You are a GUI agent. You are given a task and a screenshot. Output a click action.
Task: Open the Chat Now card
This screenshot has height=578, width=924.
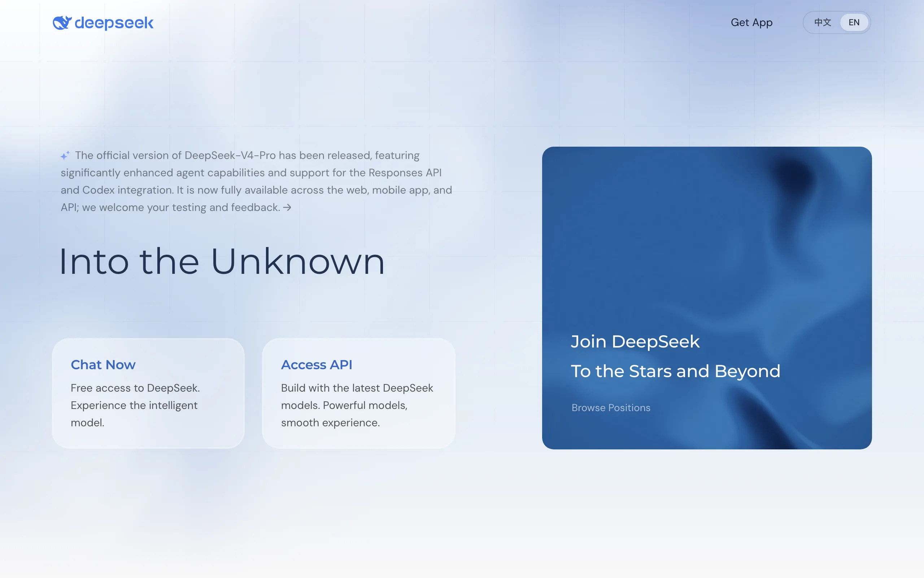tap(148, 393)
